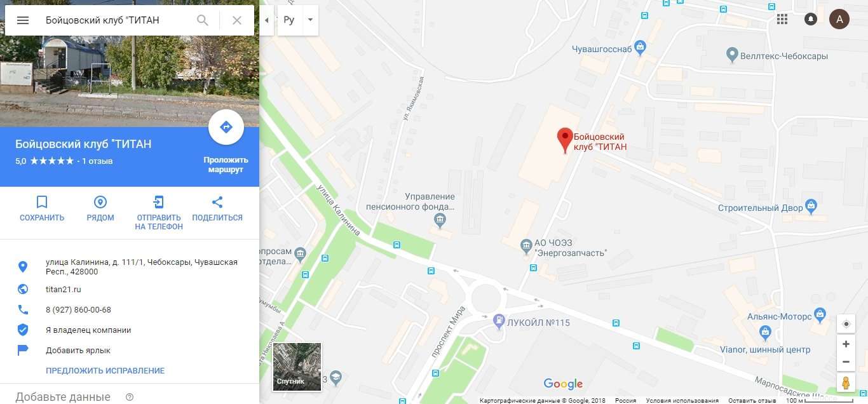Zoom in with the plus button
Screen dimensions: 868x404
pos(846,344)
